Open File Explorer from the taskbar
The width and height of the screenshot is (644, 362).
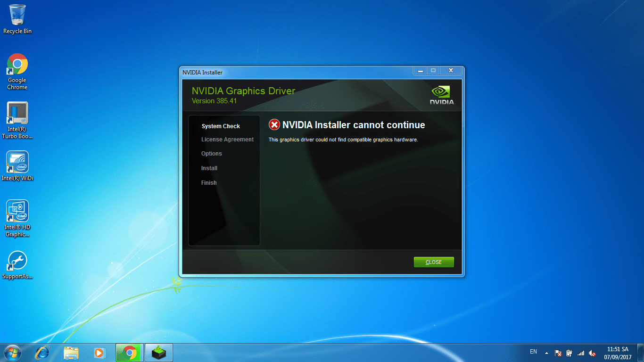[x=71, y=352]
